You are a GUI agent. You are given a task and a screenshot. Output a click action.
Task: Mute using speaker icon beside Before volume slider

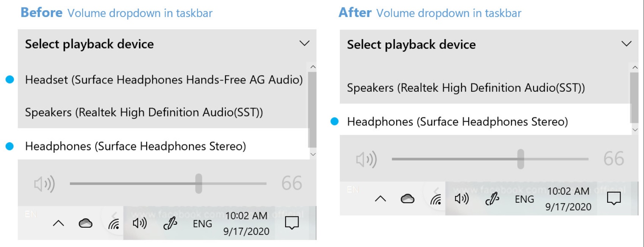(45, 184)
